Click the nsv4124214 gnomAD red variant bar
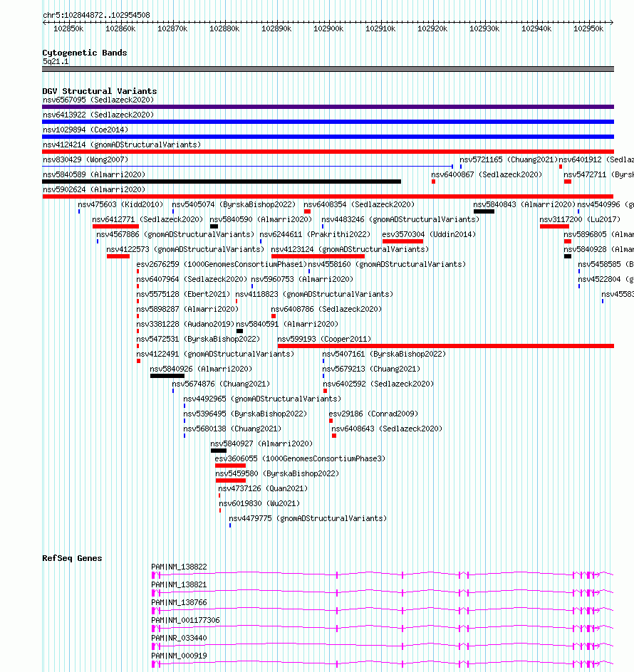634x672 pixels. pyautogui.click(x=328, y=152)
